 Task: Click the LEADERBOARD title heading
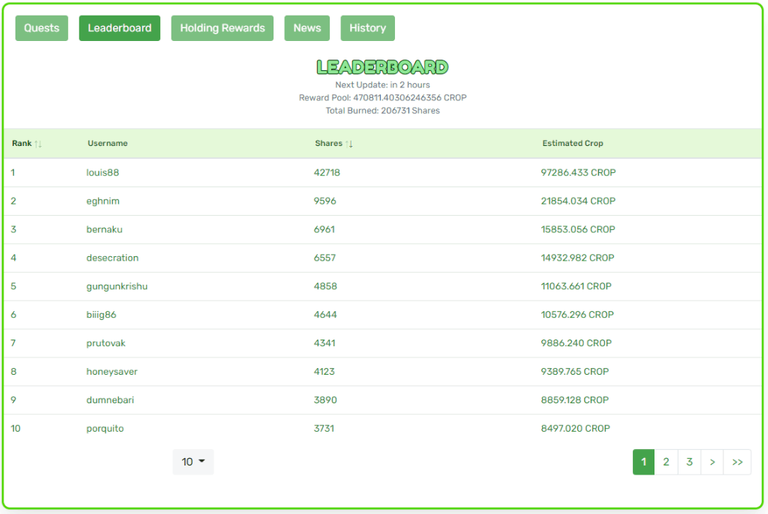pos(383,67)
